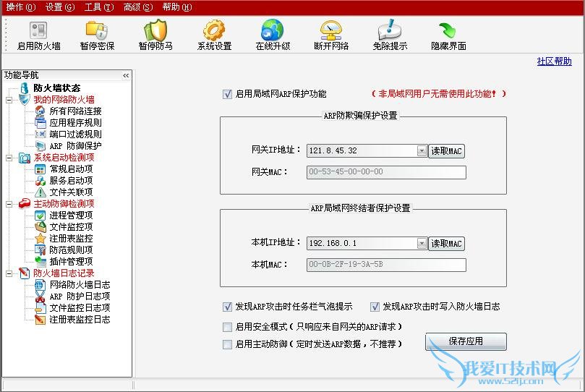Select ARP 防御保护 text in tree

(x=75, y=146)
